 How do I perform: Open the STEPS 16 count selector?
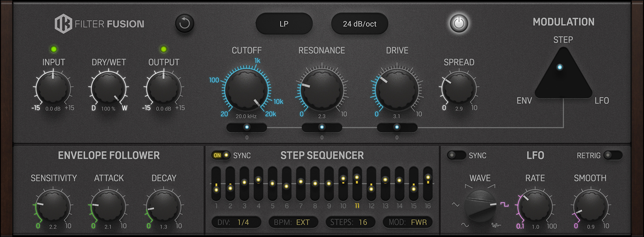[350, 222]
